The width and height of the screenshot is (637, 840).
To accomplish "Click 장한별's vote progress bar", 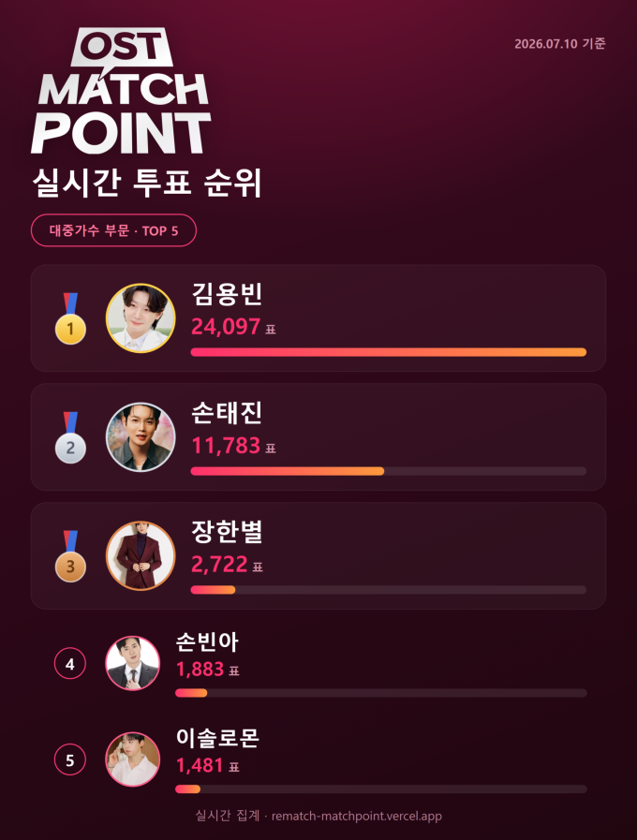I will pos(389,590).
